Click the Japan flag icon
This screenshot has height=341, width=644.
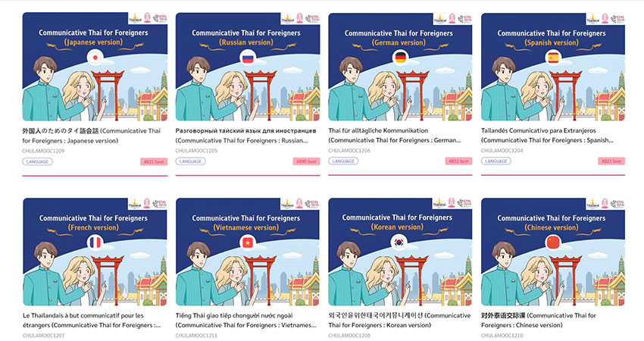pyautogui.click(x=95, y=58)
